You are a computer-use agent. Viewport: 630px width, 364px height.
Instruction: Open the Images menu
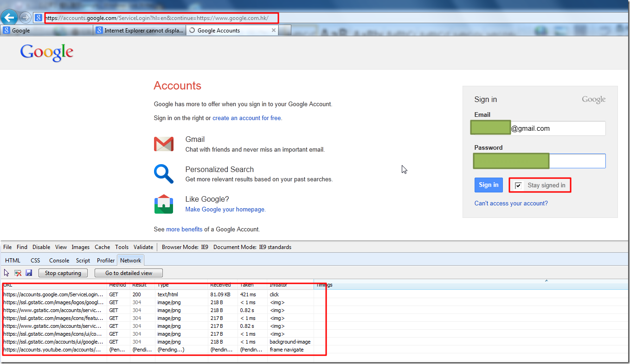click(x=81, y=247)
